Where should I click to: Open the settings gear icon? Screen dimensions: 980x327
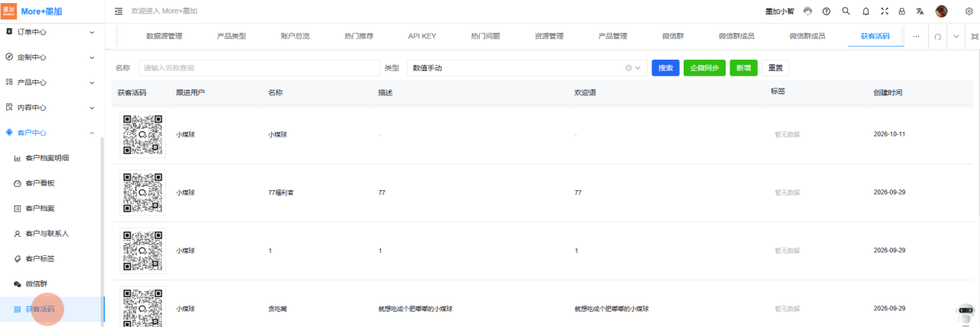(969, 11)
